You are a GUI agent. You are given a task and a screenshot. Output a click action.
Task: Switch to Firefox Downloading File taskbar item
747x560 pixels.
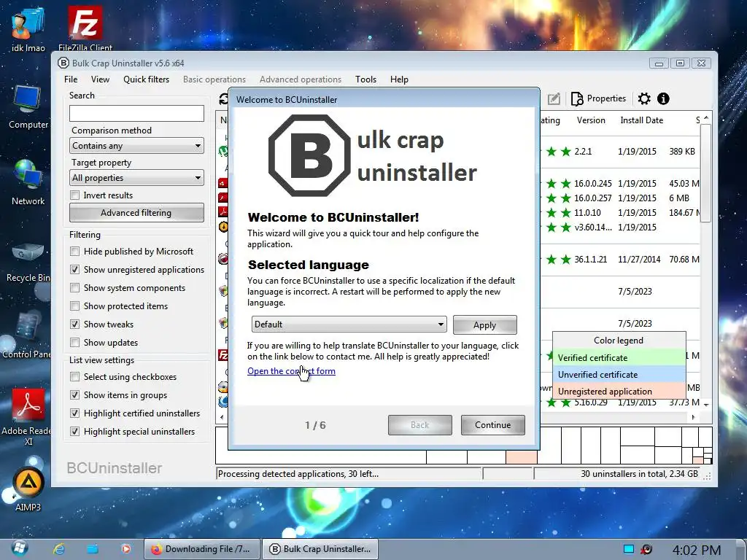(203, 549)
